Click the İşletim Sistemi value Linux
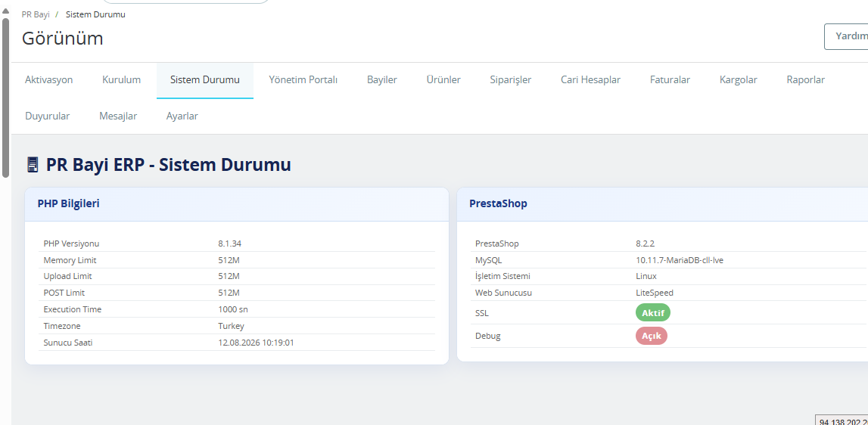Viewport: 868px width, 425px height. (646, 276)
